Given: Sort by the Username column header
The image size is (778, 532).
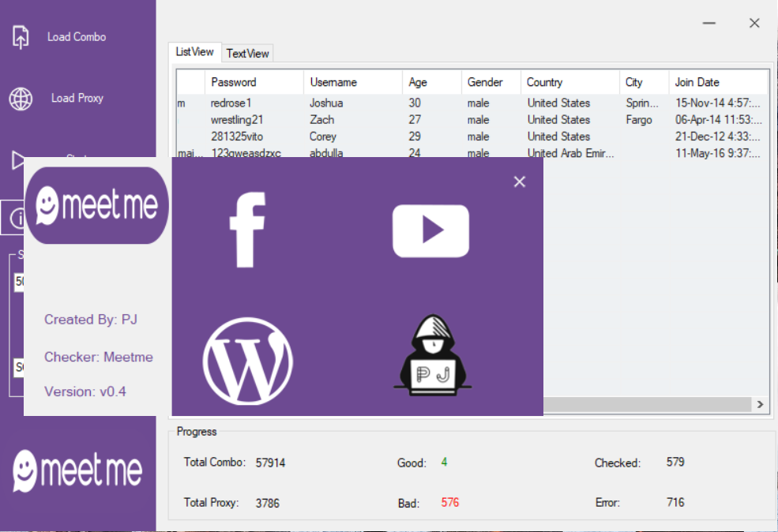Looking at the screenshot, I should (x=353, y=82).
